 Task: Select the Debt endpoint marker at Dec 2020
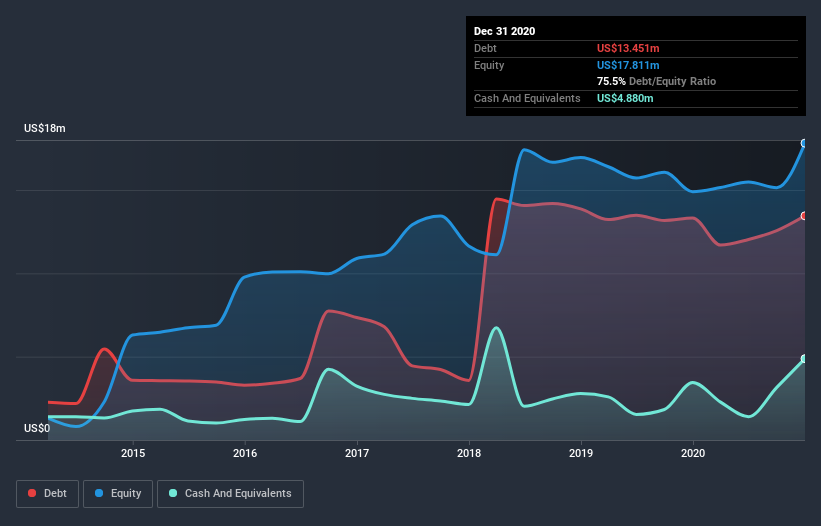click(x=804, y=216)
